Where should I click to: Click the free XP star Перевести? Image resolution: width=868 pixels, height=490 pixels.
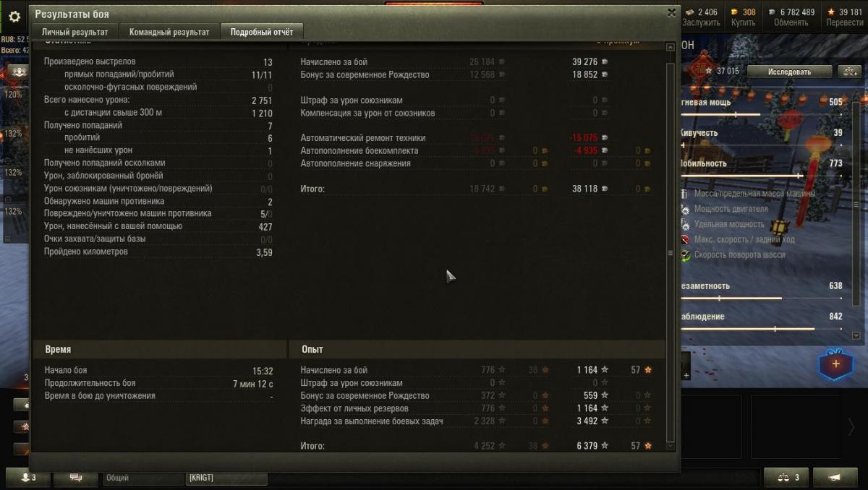pos(844,17)
